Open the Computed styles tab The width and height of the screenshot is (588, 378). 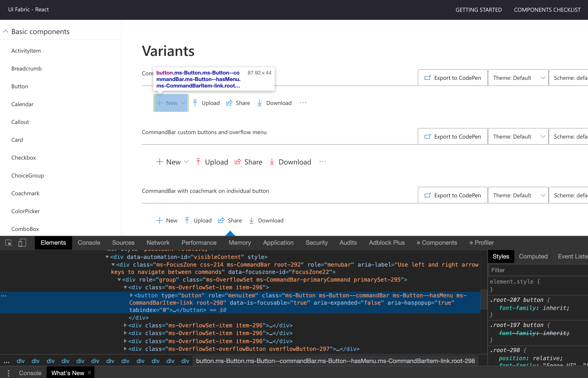pos(533,256)
